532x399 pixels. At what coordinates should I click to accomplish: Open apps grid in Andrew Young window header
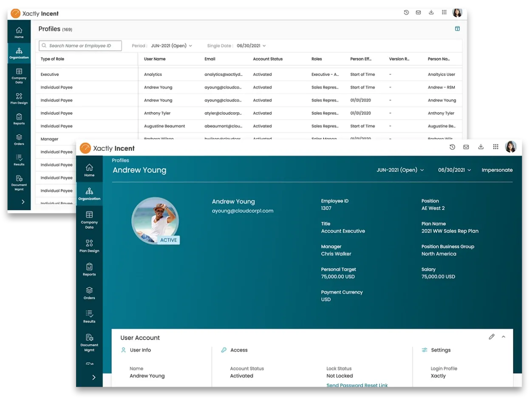click(x=495, y=147)
